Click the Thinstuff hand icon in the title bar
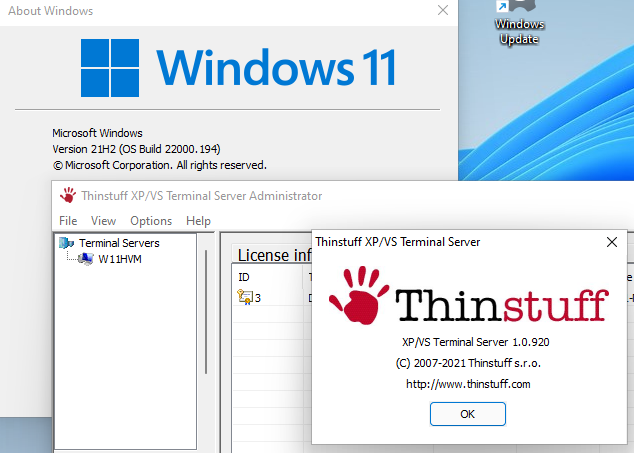Image resolution: width=634 pixels, height=453 pixels. (68, 195)
